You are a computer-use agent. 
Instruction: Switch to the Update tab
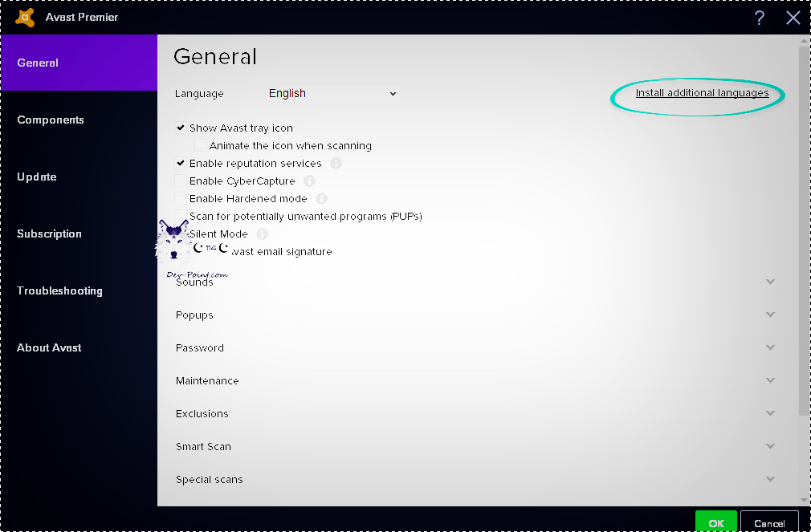coord(79,177)
